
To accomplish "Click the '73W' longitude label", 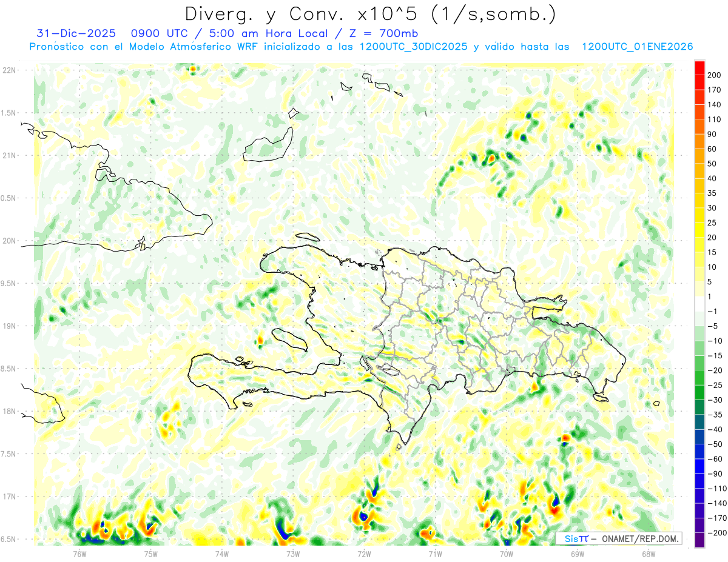I will pyautogui.click(x=293, y=554).
